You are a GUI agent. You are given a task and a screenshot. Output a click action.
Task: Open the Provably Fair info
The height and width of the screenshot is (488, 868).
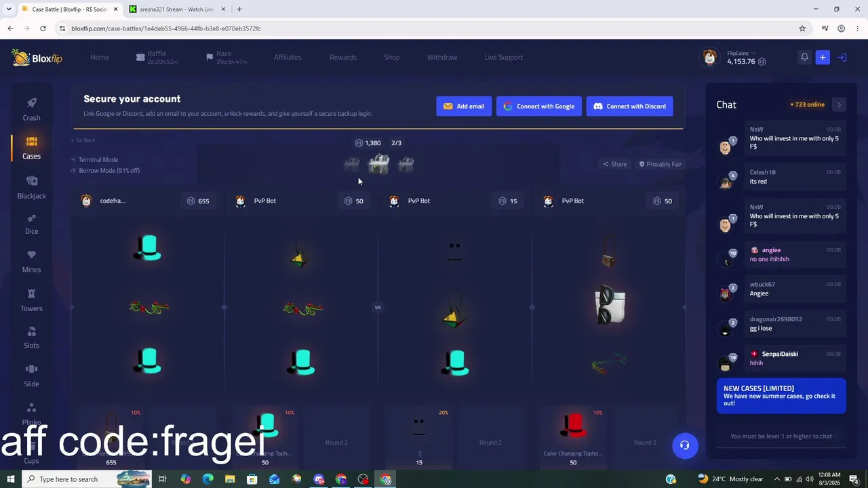click(x=660, y=164)
